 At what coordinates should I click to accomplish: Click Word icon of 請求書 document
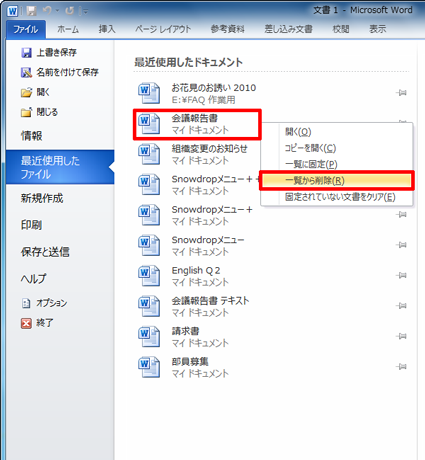149,337
